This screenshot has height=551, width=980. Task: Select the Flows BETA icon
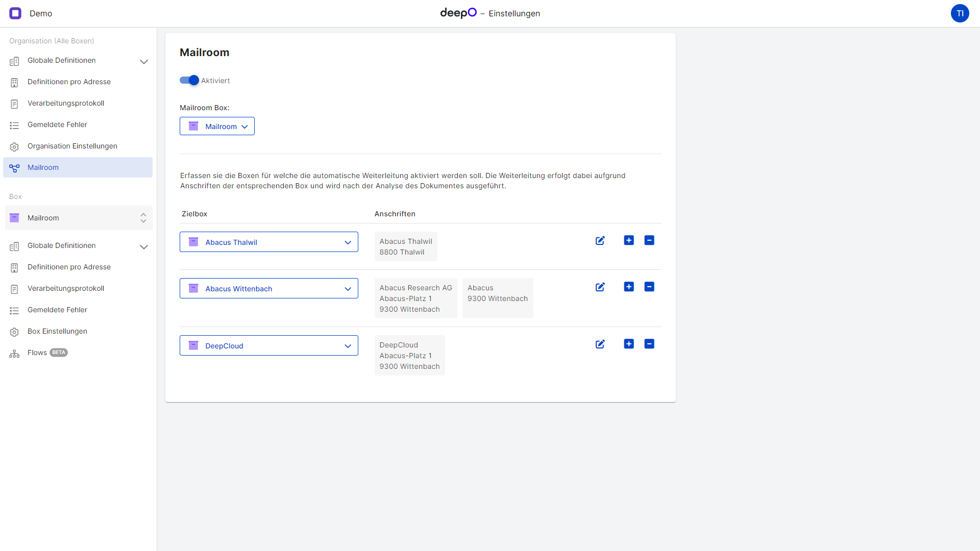point(14,353)
